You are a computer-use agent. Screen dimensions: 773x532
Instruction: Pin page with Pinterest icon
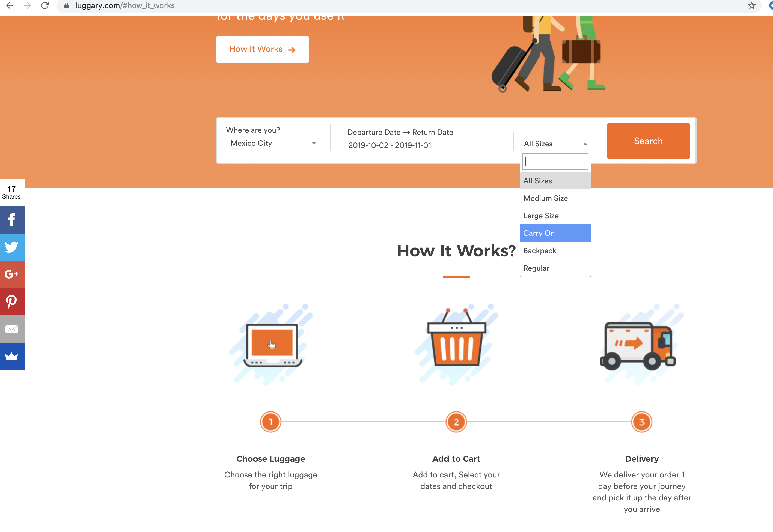click(x=12, y=302)
